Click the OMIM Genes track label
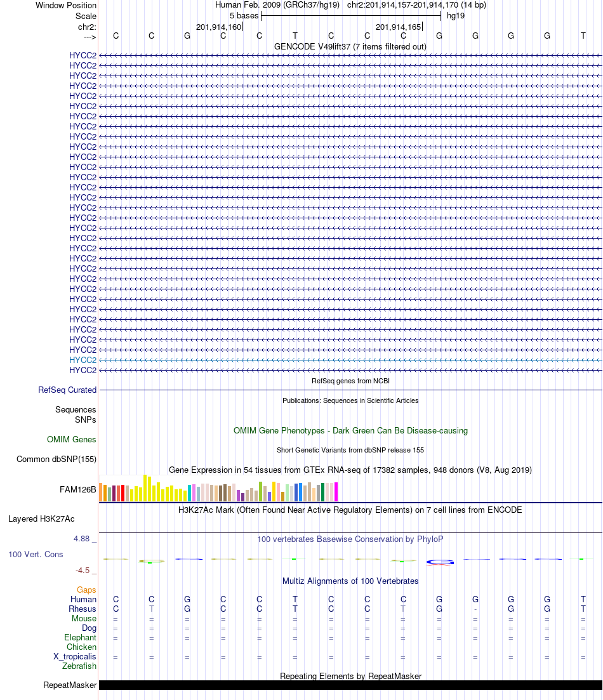603x700 pixels. coord(72,439)
